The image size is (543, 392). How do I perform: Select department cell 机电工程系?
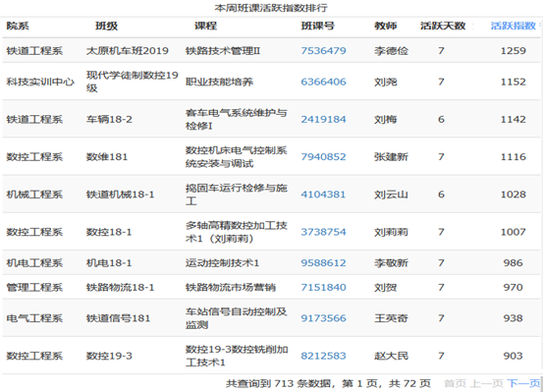click(34, 262)
